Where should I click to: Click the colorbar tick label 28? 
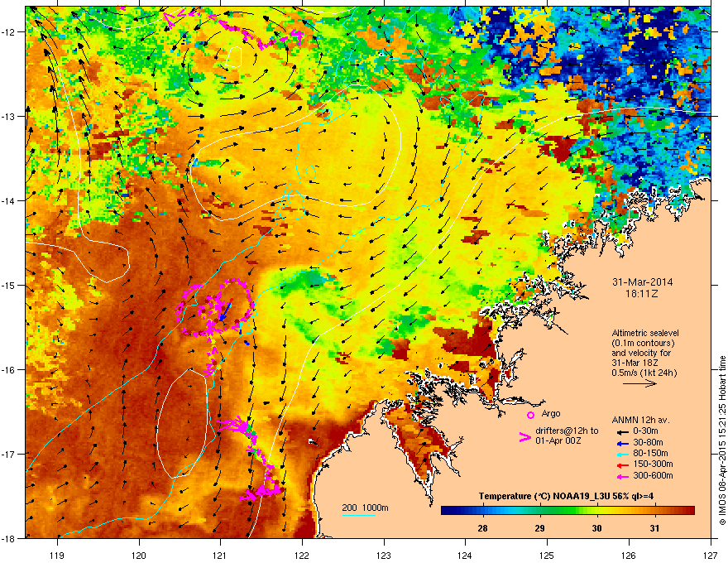(x=482, y=528)
